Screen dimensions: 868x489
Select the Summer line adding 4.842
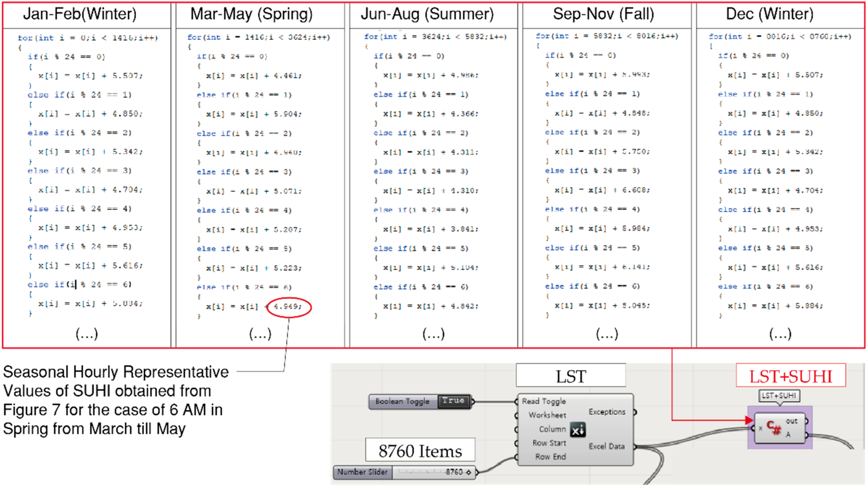tap(431, 306)
